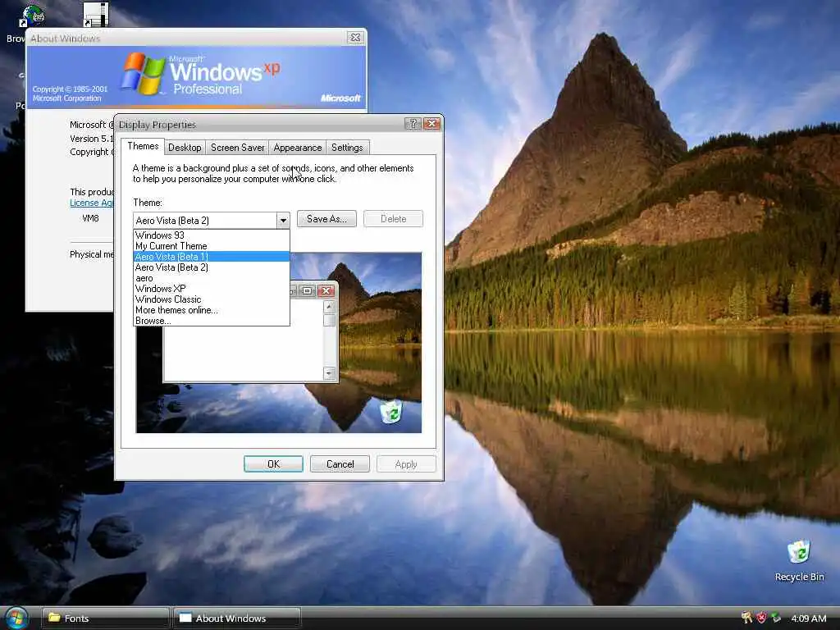The width and height of the screenshot is (840, 630).
Task: Click the taskbar clock showing 4:09 AM
Action: [808, 619]
